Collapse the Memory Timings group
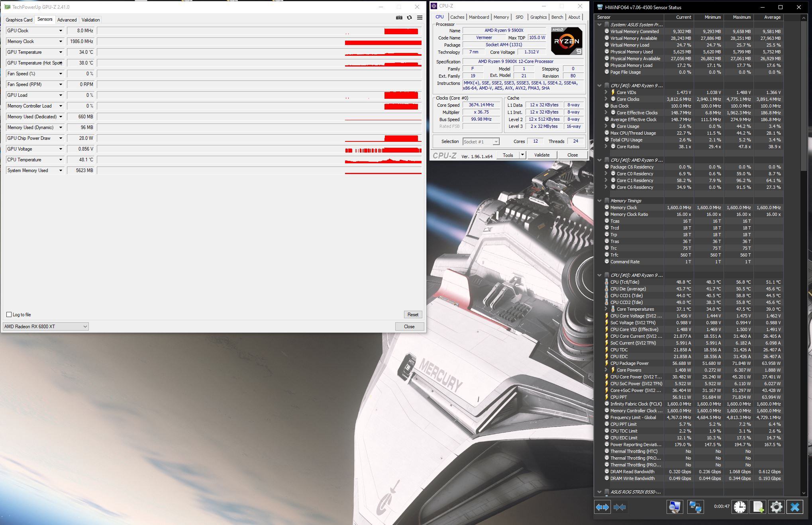Image resolution: width=812 pixels, height=525 pixels. [599, 201]
